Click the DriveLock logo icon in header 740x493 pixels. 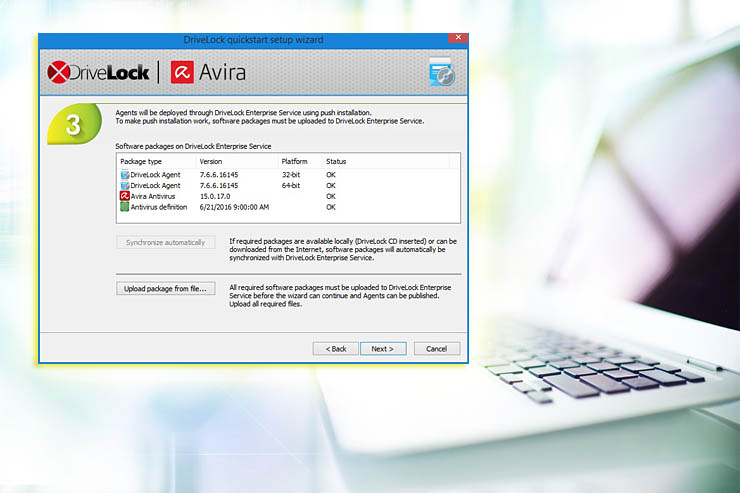(61, 72)
